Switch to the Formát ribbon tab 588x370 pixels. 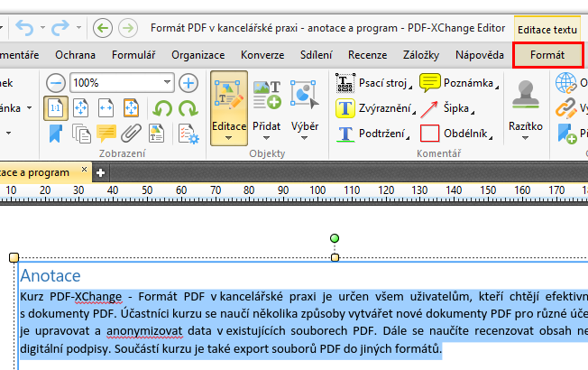(547, 55)
